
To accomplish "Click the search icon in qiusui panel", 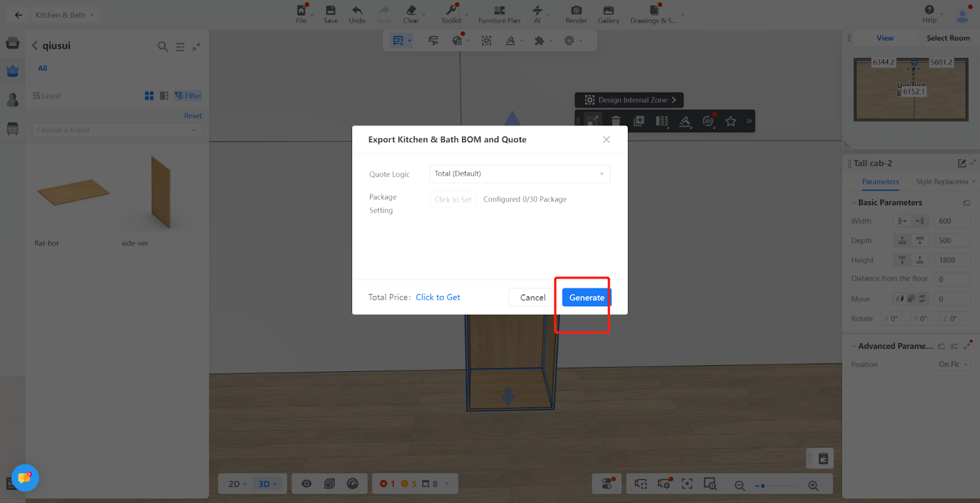I will coord(162,47).
